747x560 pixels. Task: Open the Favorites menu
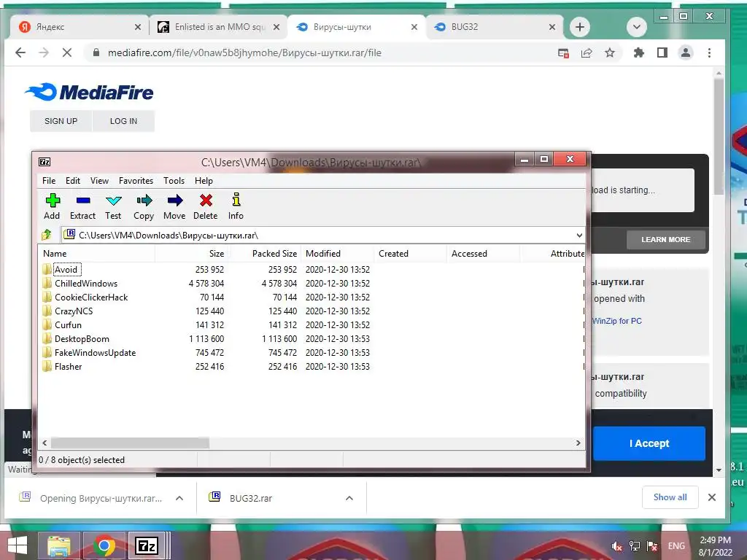136,181
